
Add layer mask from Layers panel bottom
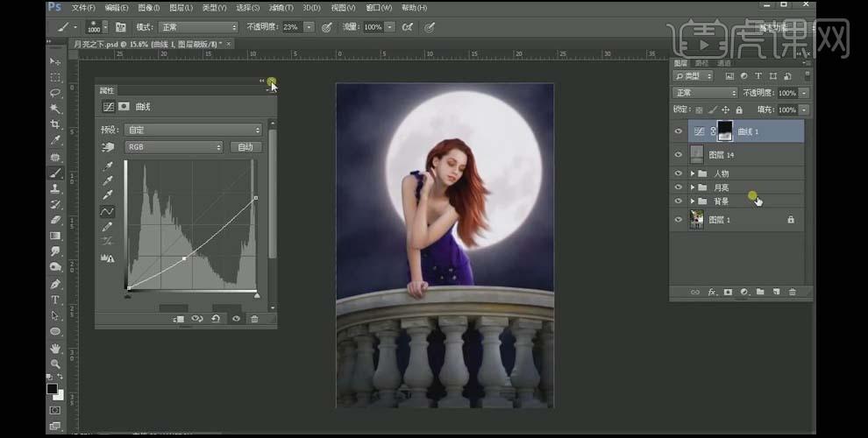coord(728,292)
